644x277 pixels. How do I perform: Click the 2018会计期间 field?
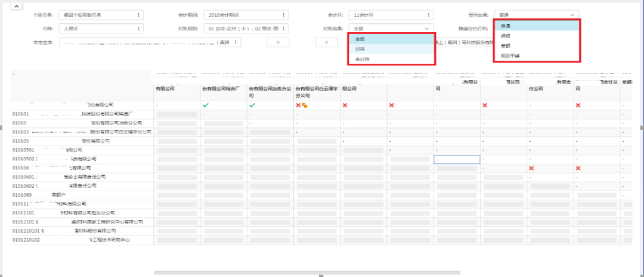tap(246, 15)
